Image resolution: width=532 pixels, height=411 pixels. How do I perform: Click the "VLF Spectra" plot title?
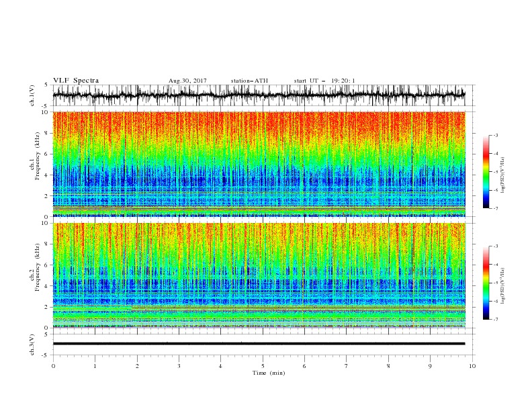click(76, 81)
